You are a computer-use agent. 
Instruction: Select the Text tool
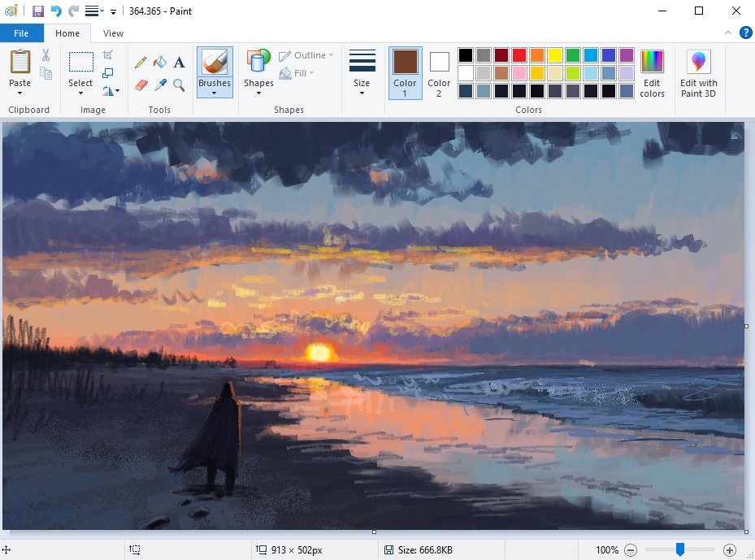click(x=179, y=62)
